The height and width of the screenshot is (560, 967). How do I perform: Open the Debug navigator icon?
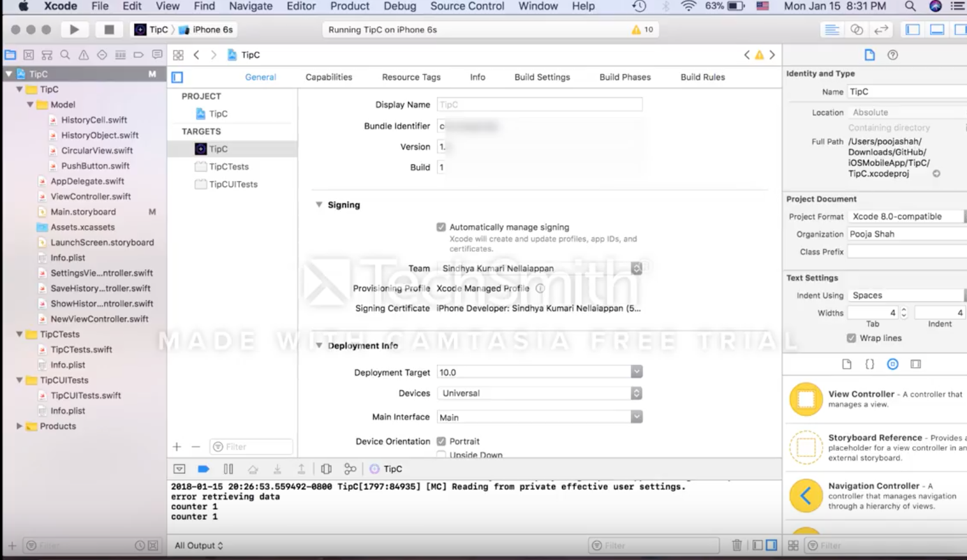121,55
